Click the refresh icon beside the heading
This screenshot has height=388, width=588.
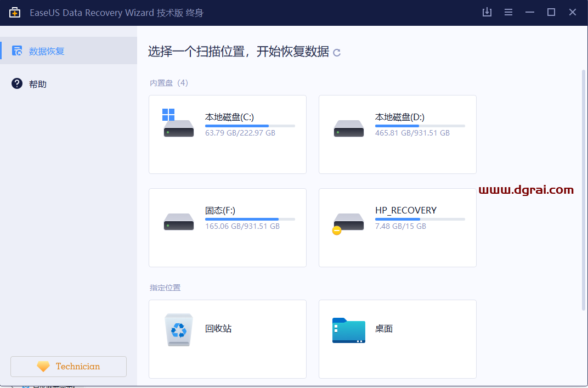click(337, 53)
